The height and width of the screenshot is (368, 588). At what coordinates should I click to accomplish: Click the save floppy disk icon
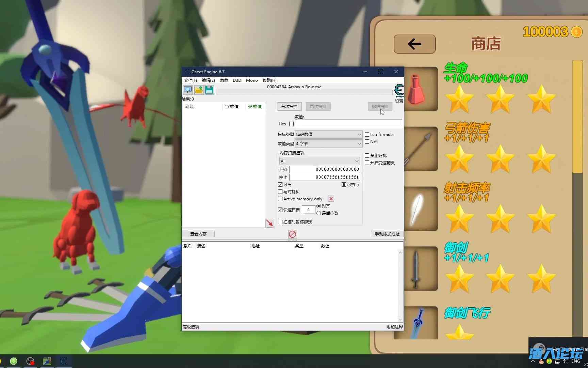(x=209, y=90)
